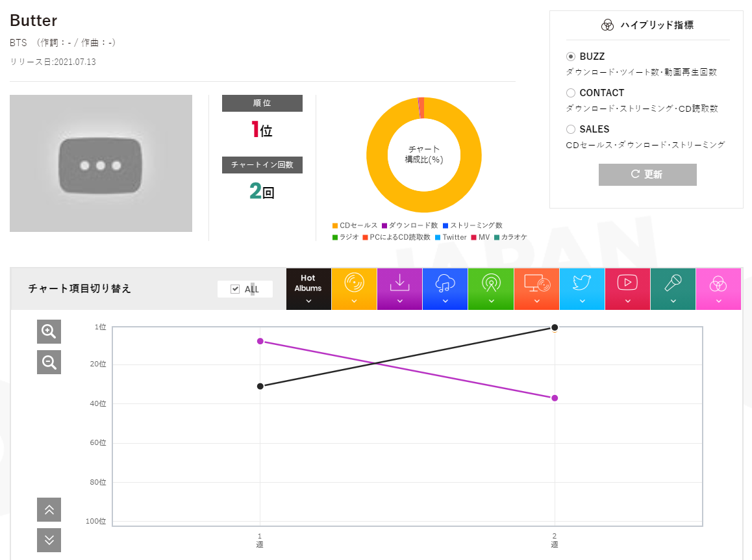Select the green radio broadcast icon
This screenshot has width=752, height=560.
point(491,283)
